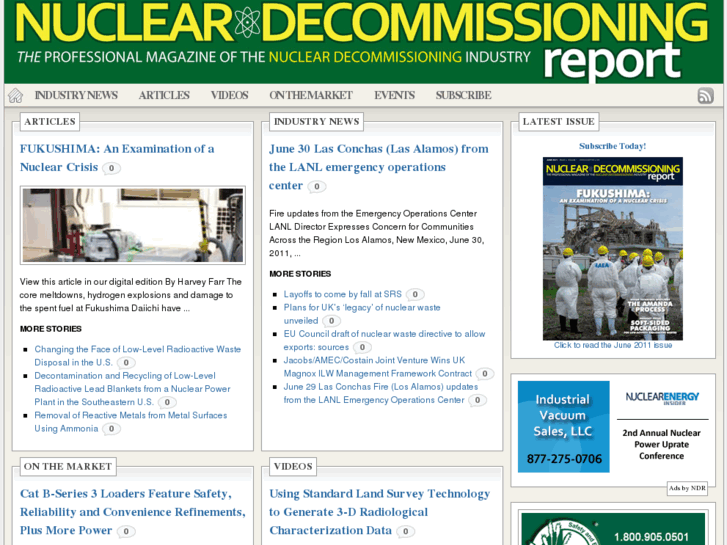Open EU Council draft of nuclear waste directive
Viewport: 727px width, 545px height.
(x=384, y=340)
